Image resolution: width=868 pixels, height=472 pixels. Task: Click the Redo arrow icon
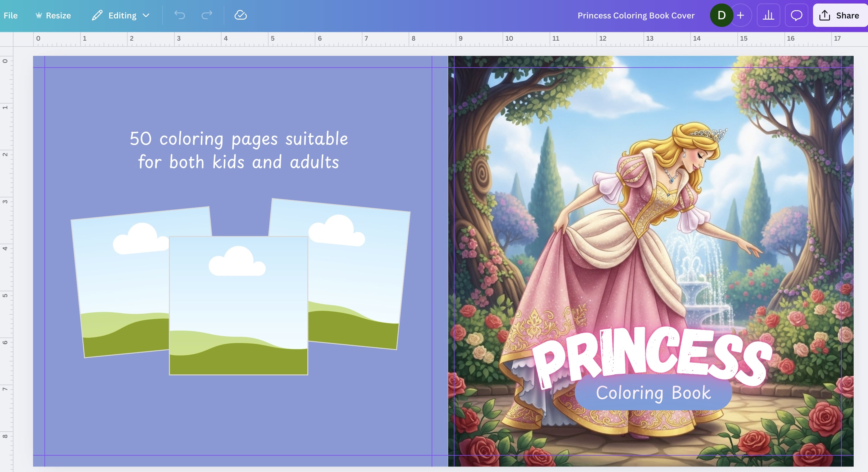tap(206, 15)
